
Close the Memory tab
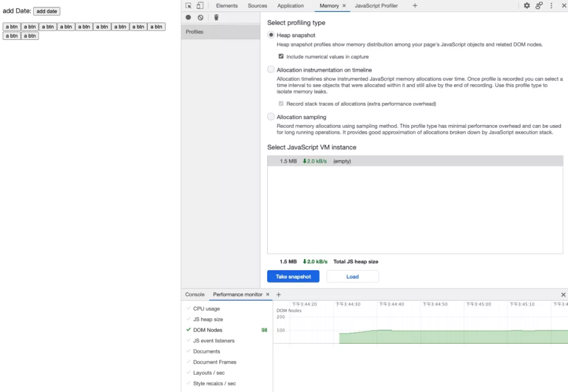(344, 6)
